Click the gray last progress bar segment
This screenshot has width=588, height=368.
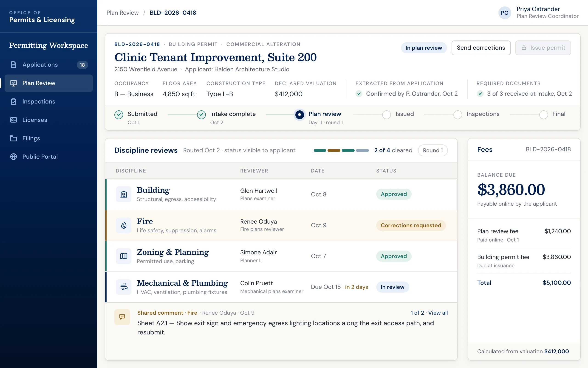coord(362,150)
